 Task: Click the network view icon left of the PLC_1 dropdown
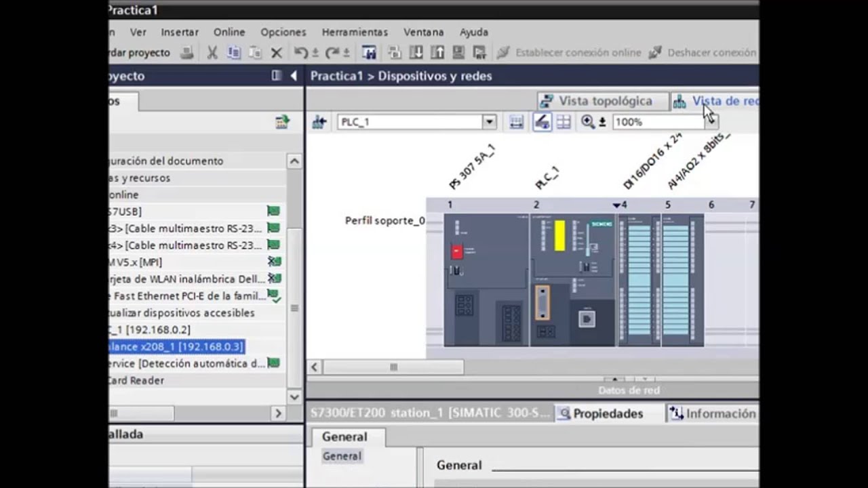pyautogui.click(x=319, y=122)
